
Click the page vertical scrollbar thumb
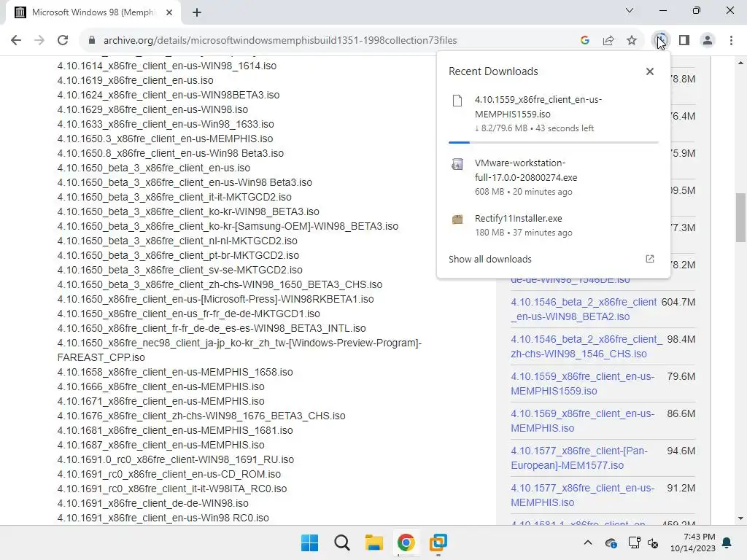741,217
